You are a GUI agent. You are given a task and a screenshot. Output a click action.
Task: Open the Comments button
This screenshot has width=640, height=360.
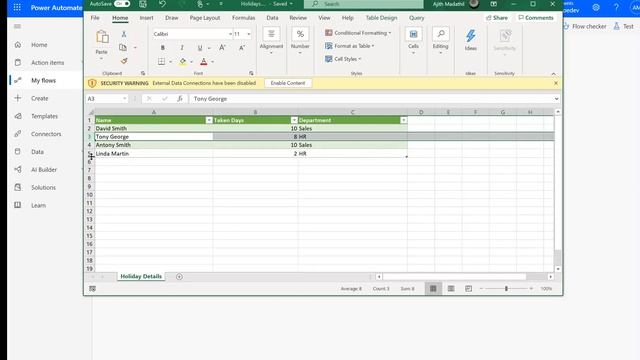[536, 18]
